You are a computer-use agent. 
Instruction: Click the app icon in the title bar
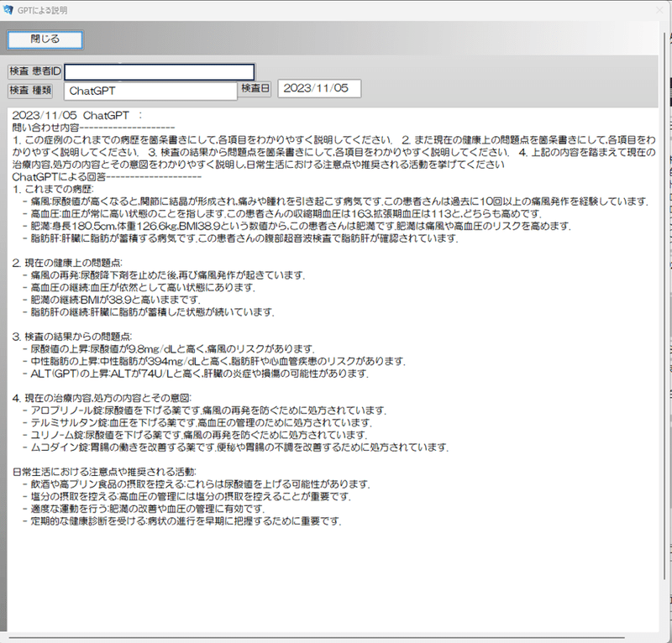coord(8,10)
